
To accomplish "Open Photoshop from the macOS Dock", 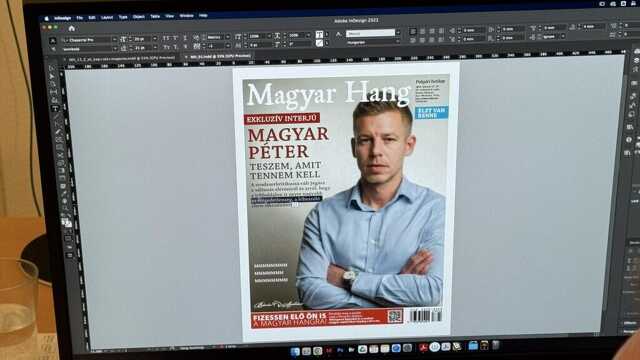I will [x=340, y=350].
